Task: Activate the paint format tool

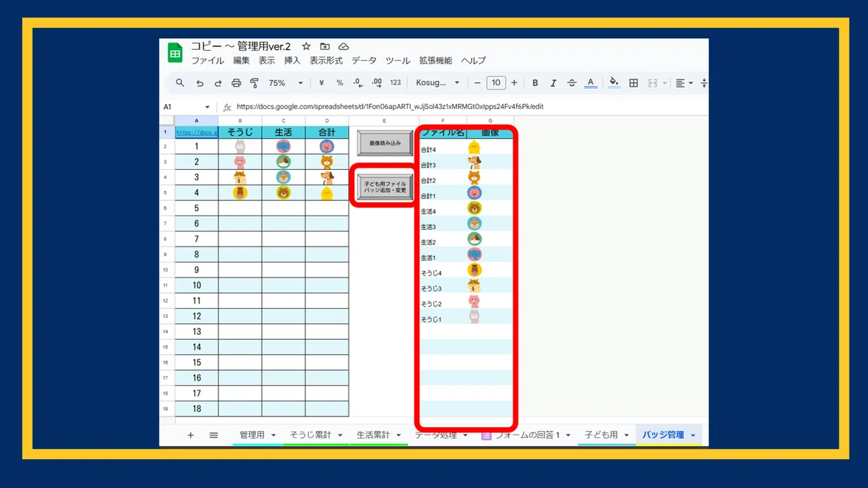Action: [254, 83]
